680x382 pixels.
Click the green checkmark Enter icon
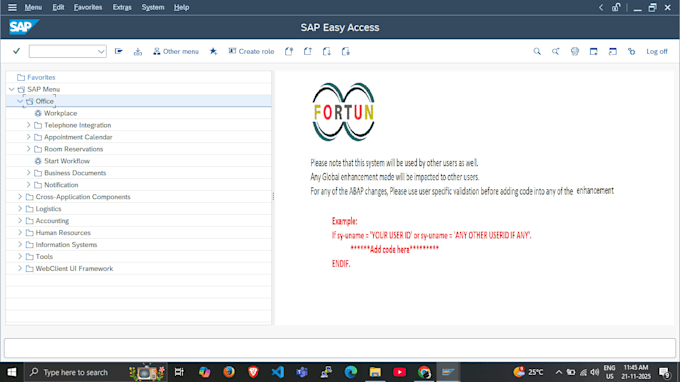point(16,51)
